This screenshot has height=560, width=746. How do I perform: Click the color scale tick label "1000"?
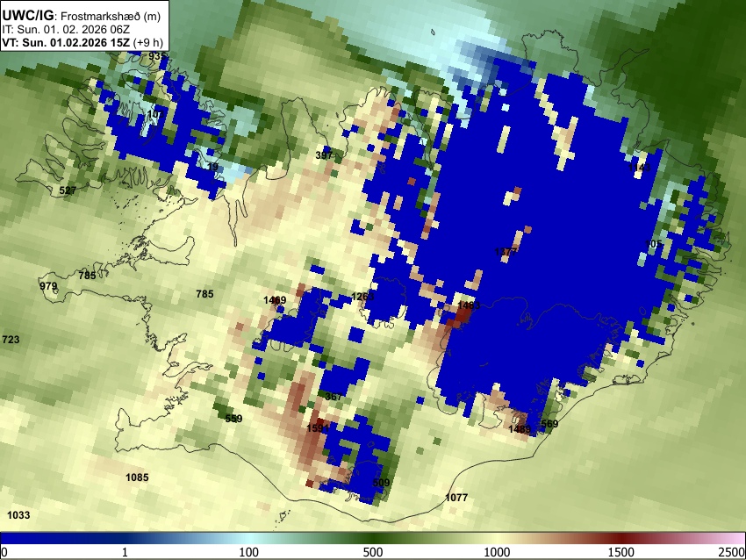click(497, 552)
